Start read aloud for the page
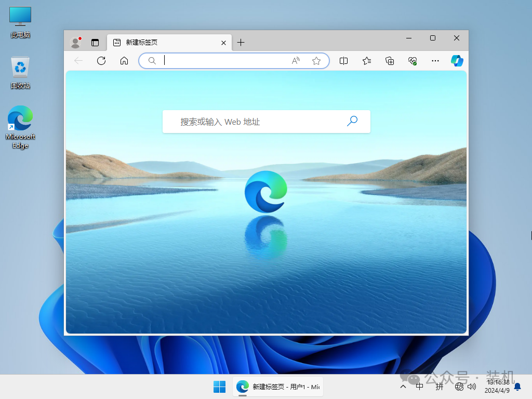Image resolution: width=532 pixels, height=399 pixels. (x=295, y=61)
